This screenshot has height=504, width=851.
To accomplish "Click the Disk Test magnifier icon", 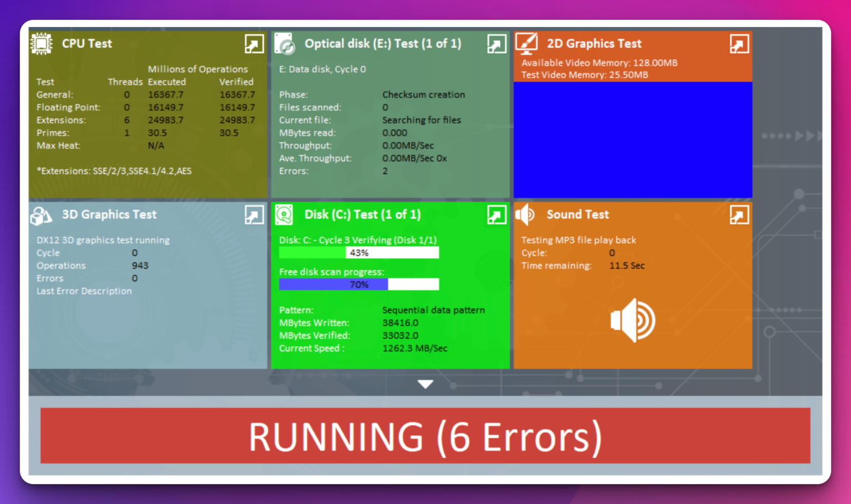I will [284, 215].
